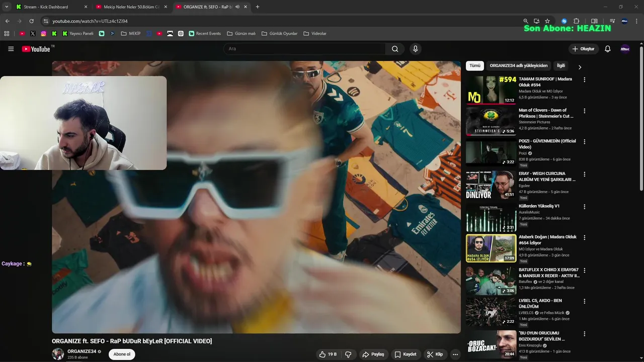Install app icon in address bar
Image resolution: width=644 pixels, height=362 pixels.
click(x=536, y=21)
